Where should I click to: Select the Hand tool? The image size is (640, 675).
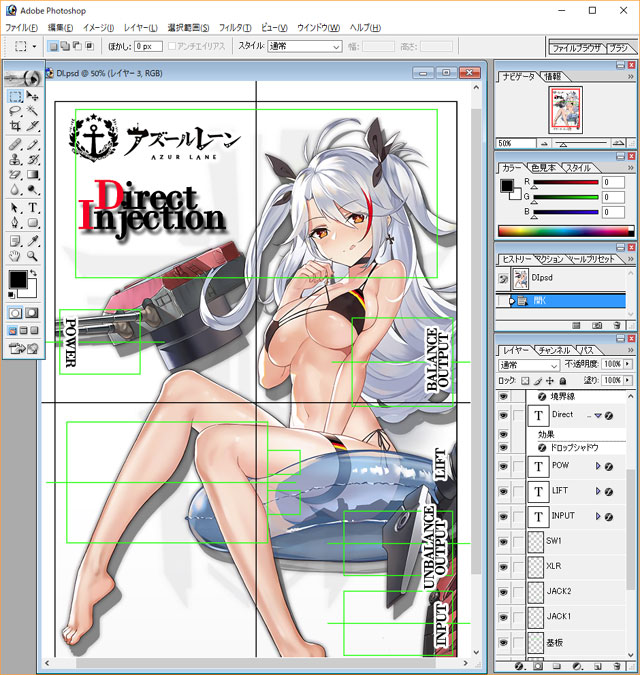(15, 256)
